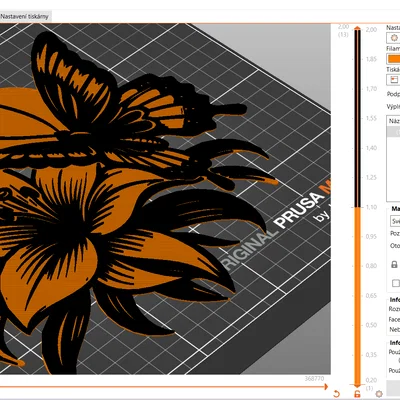Viewport: 400px width, 400px height.
Task: Tick the checkbox below the grey lock icon
Action: 395,283
